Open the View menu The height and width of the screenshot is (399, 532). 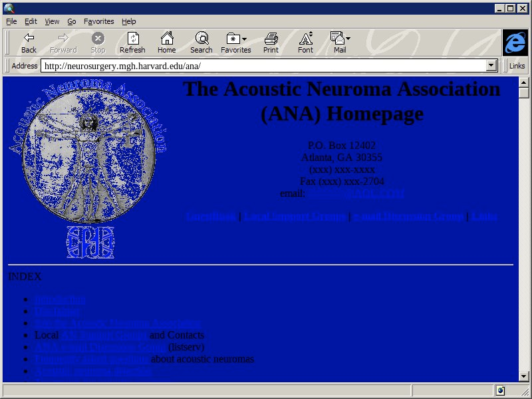[52, 21]
